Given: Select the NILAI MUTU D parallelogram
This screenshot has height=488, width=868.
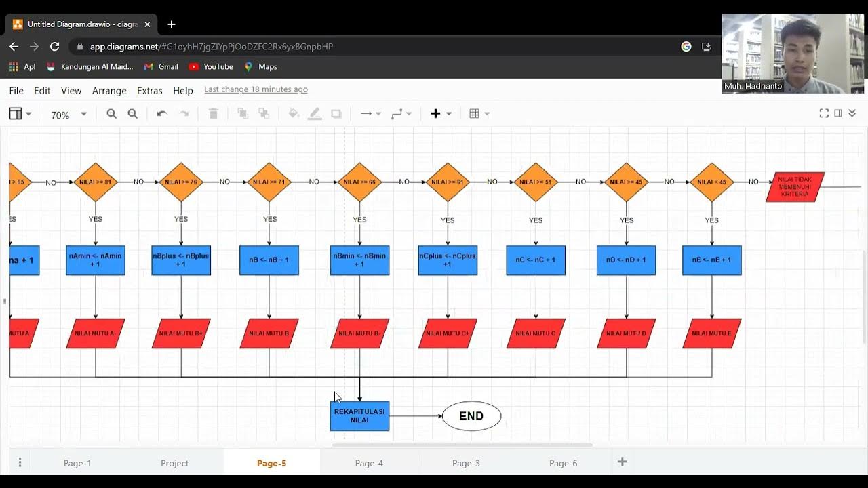Looking at the screenshot, I should (626, 333).
